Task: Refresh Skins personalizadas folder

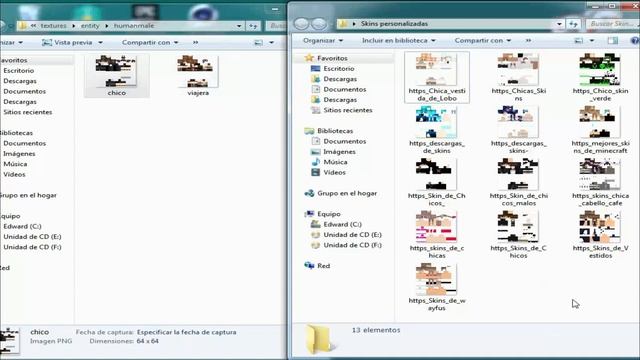Action: pos(573,24)
